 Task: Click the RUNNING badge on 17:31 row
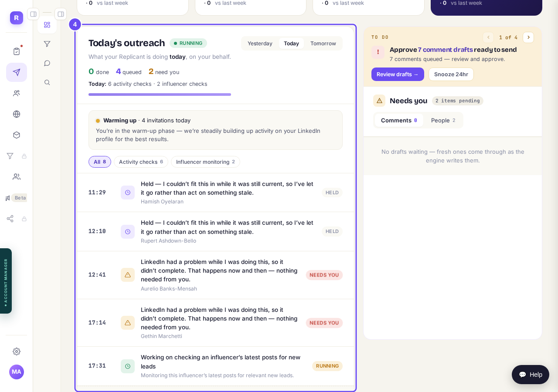click(x=327, y=366)
